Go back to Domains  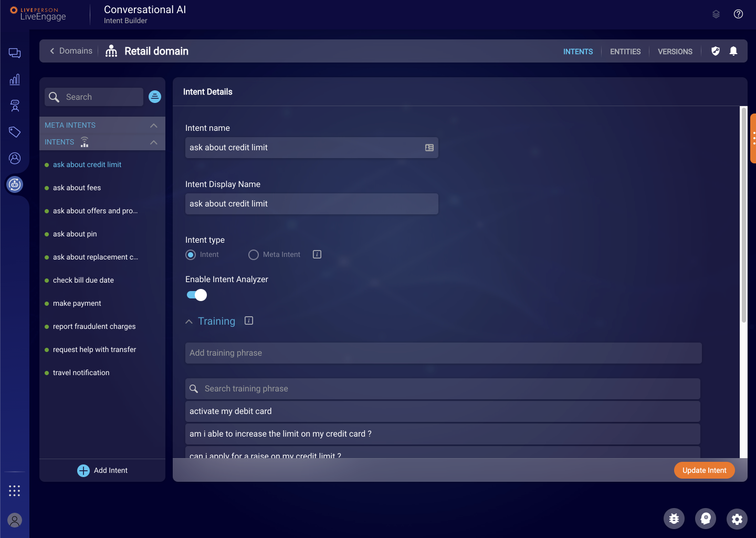point(71,51)
